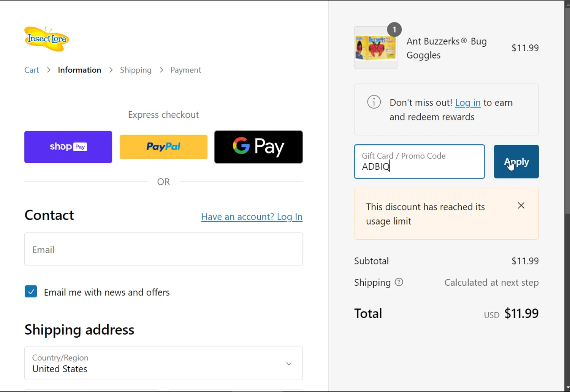
Task: Click the info icon in rewards notice
Action: pyautogui.click(x=374, y=102)
